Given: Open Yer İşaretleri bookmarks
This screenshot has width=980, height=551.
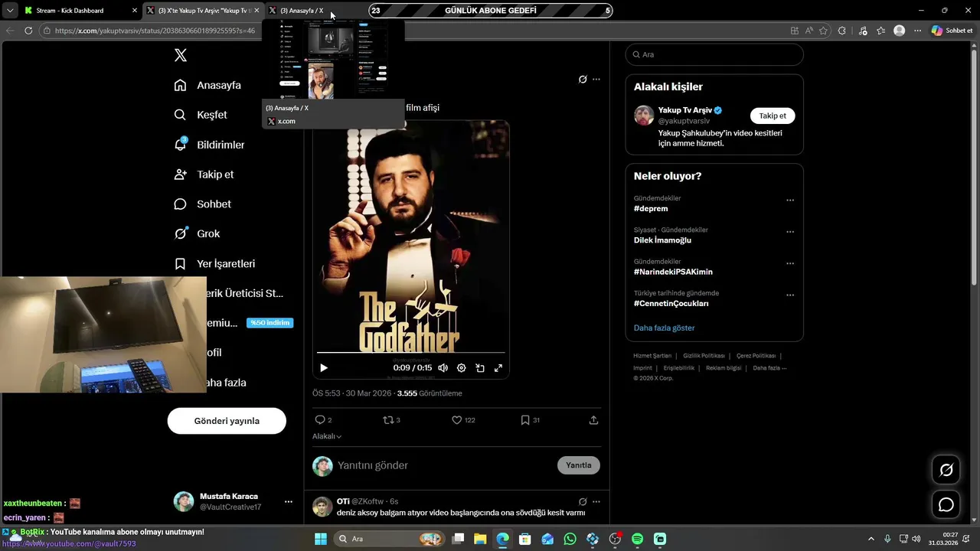Looking at the screenshot, I should [x=214, y=263].
